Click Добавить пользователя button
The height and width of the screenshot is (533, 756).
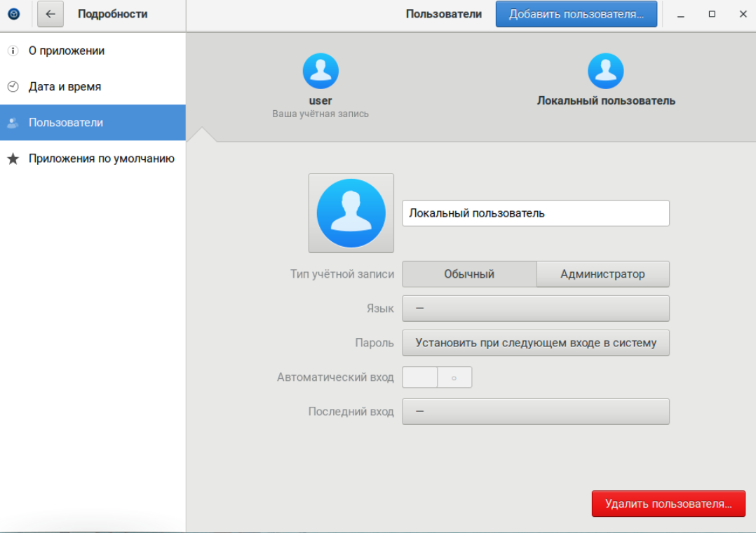[x=576, y=14]
